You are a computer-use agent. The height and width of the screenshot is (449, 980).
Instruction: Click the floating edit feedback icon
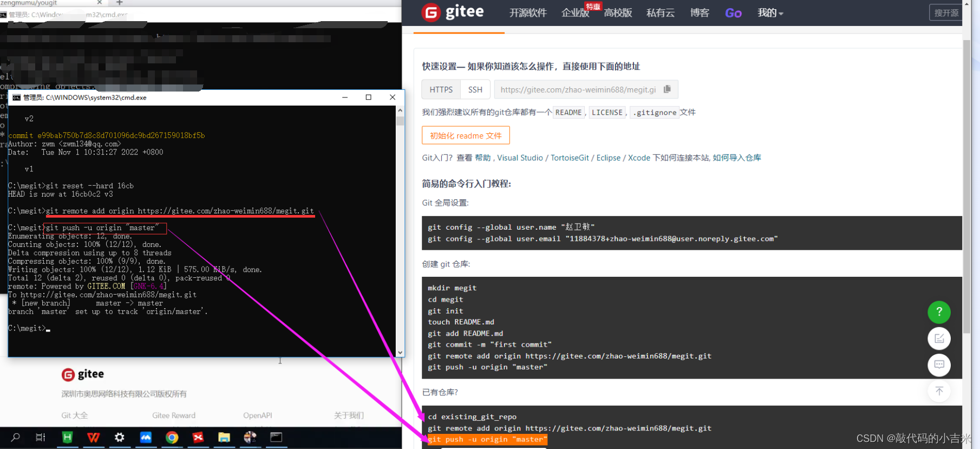tap(939, 339)
